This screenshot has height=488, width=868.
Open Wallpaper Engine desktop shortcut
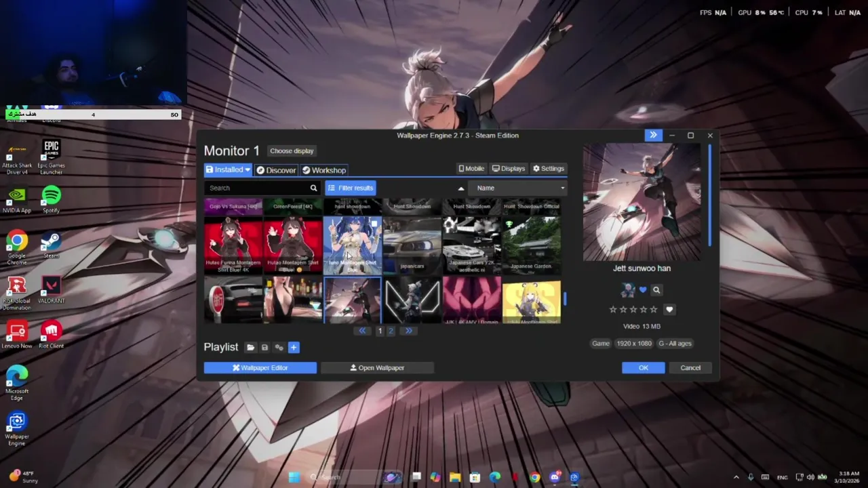(17, 428)
